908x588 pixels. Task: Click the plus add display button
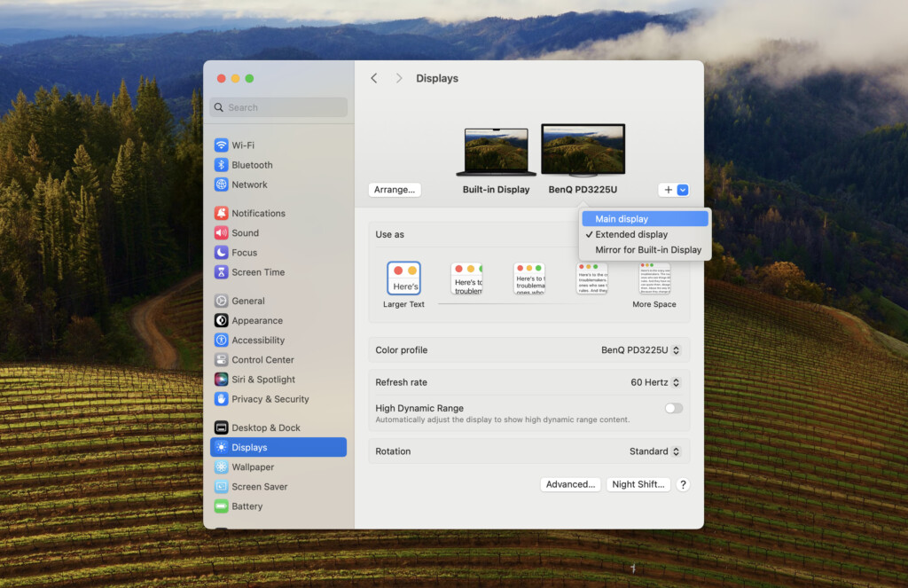669,190
